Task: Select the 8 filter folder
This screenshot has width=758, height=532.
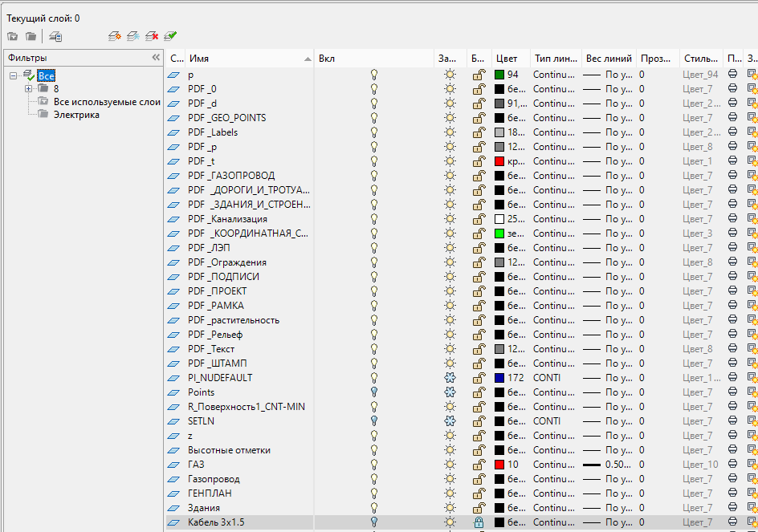Action: 56,89
